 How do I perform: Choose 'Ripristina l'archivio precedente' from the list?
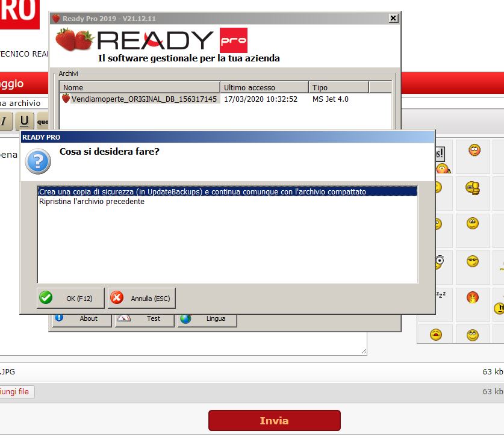tap(92, 202)
